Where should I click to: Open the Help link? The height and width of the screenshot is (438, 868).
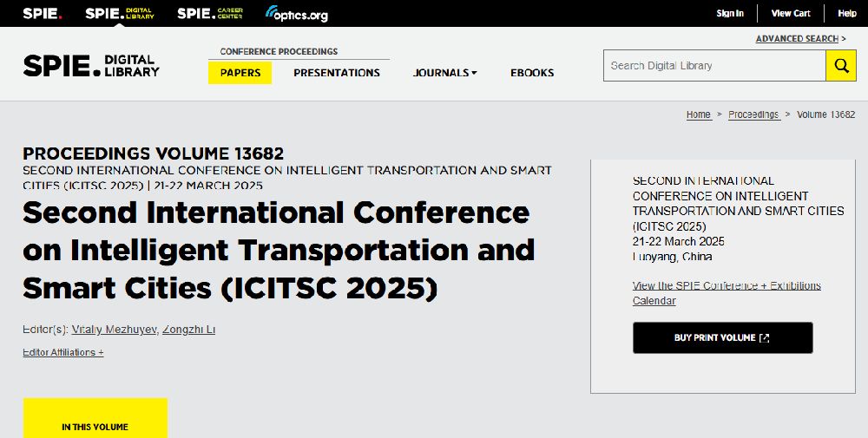(846, 13)
